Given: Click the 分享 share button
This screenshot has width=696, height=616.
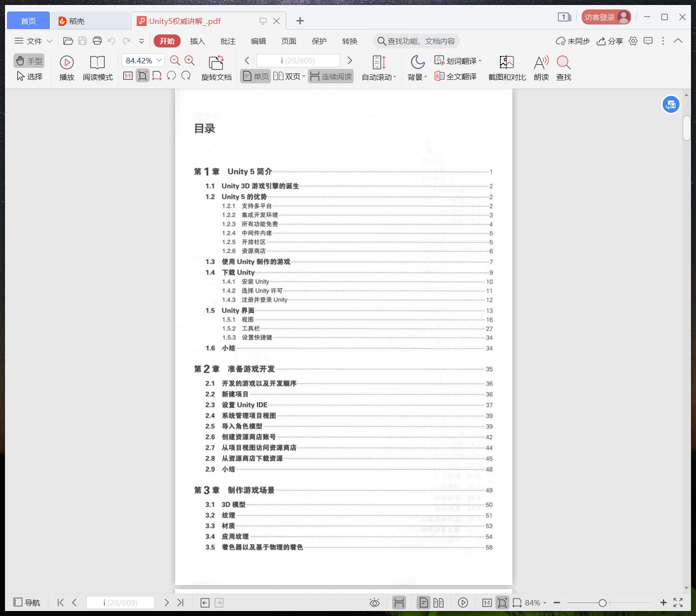Looking at the screenshot, I should click(x=610, y=41).
